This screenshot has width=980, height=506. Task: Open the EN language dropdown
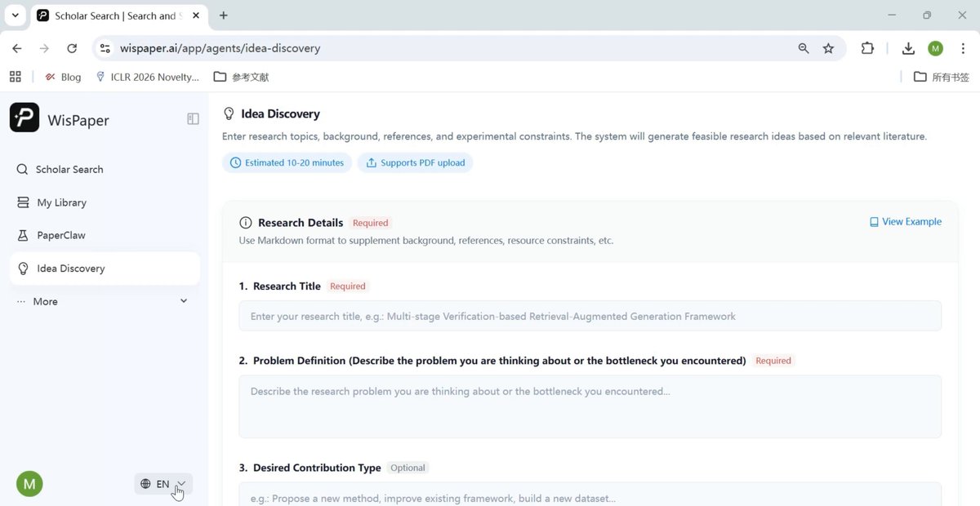point(163,484)
